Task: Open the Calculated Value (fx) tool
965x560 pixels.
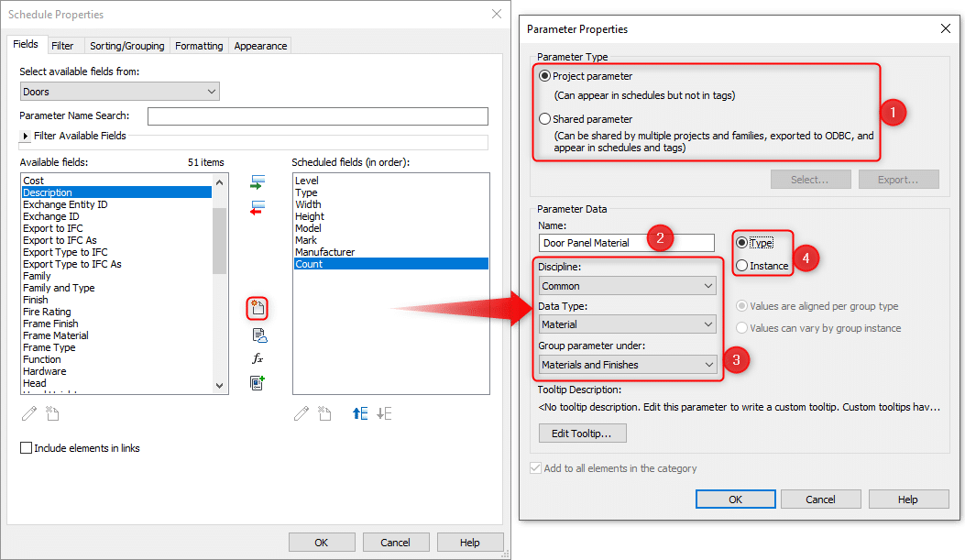Action: [x=259, y=359]
